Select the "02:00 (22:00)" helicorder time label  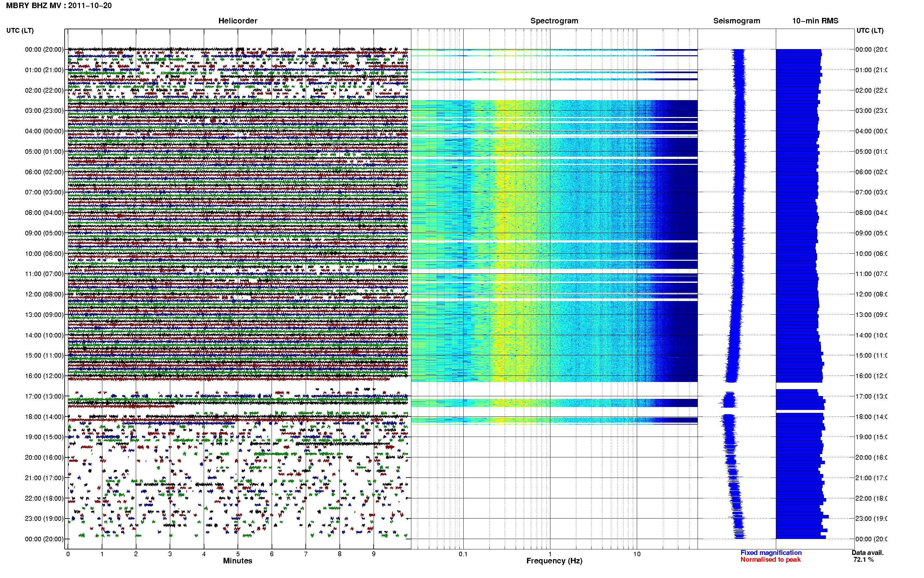pyautogui.click(x=44, y=90)
